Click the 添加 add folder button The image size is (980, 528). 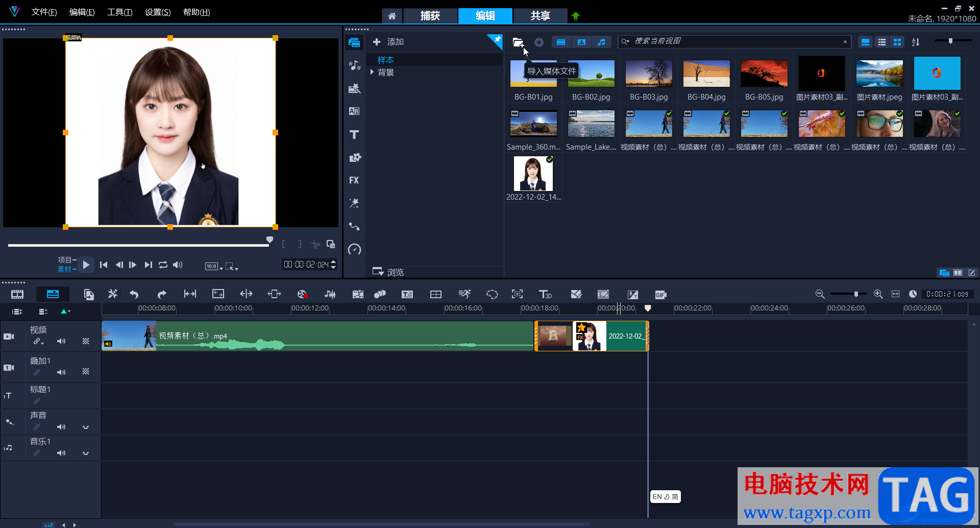[x=388, y=42]
